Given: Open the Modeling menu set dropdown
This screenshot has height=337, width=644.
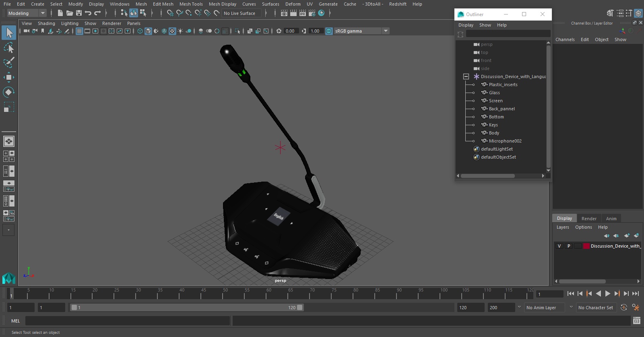Looking at the screenshot, I should [x=27, y=13].
